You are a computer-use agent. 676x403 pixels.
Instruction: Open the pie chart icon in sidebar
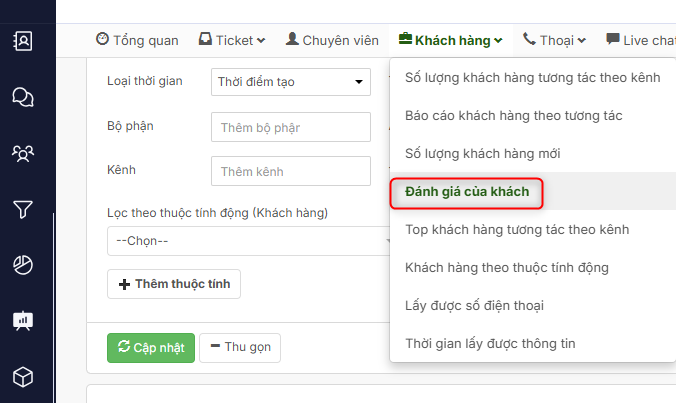point(22,265)
